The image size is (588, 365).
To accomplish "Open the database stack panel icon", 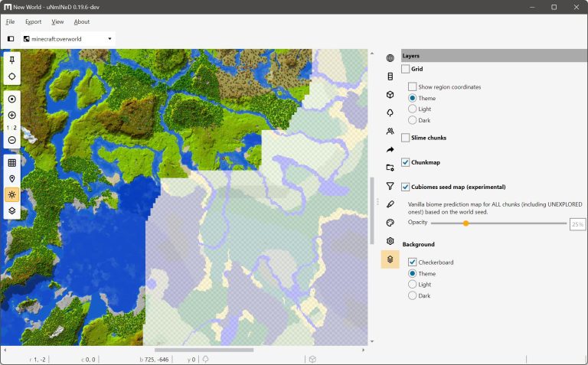I will (x=390, y=77).
